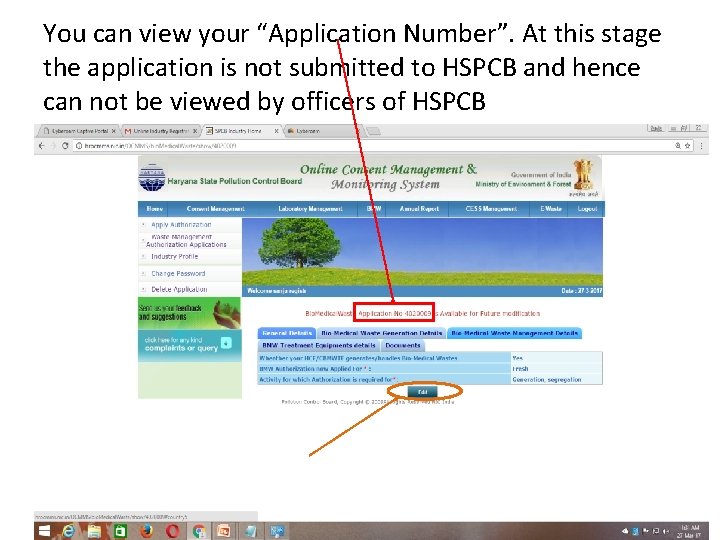Click the Welcome user text on banner
720x540 pixels.
point(276,291)
